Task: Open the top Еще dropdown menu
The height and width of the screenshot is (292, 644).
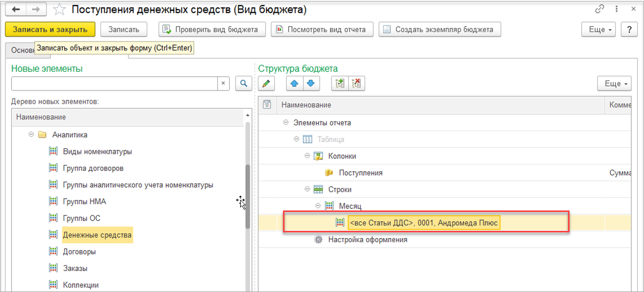Action: [x=599, y=30]
